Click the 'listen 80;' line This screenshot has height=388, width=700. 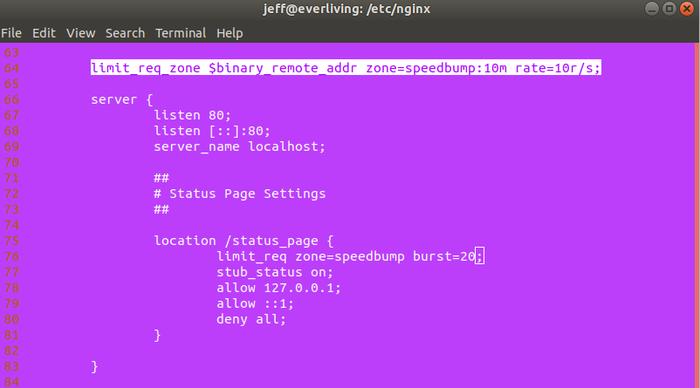point(192,115)
